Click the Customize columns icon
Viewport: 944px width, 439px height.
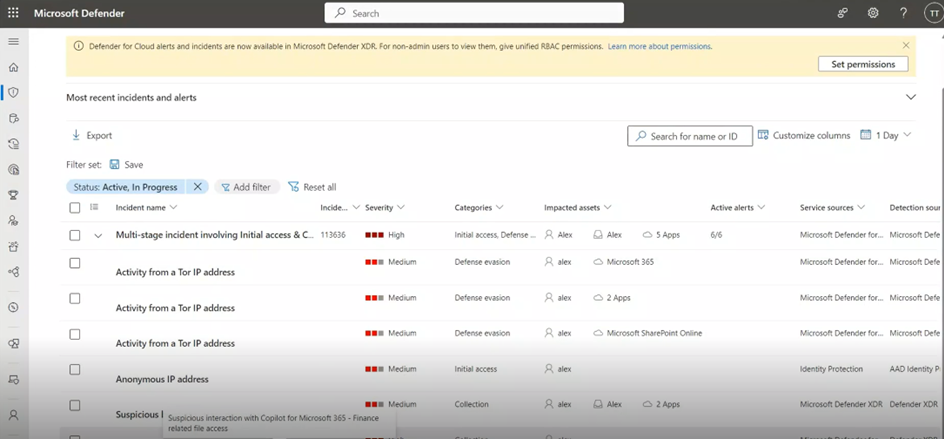pos(763,135)
